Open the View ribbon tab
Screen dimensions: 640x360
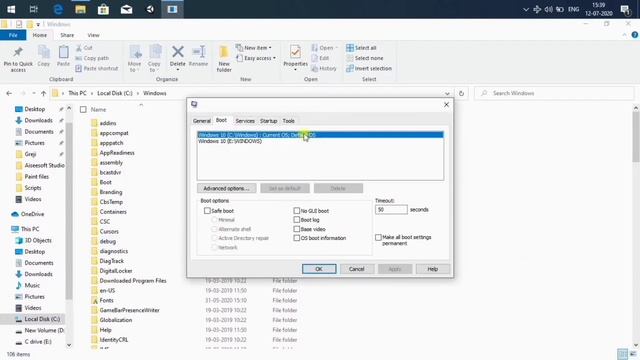tap(93, 35)
